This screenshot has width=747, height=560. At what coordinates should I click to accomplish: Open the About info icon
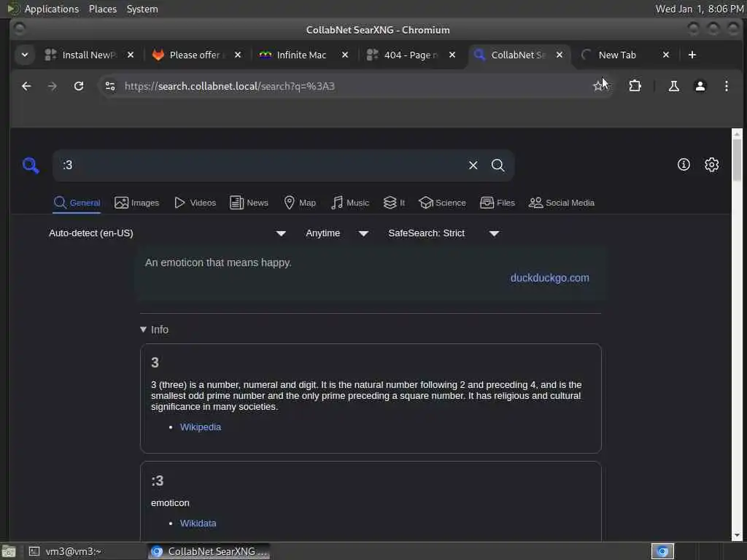coord(684,165)
